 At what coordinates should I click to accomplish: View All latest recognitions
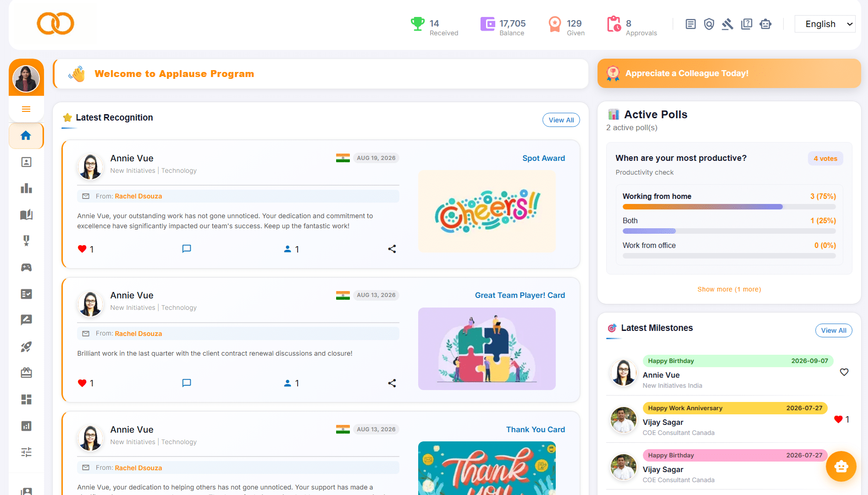tap(561, 120)
